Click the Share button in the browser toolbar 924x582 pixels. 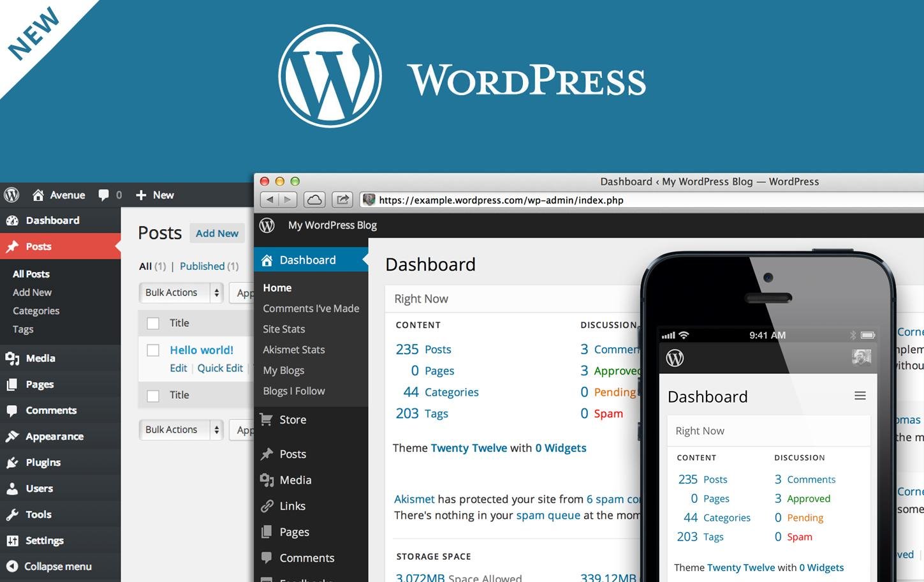343,200
